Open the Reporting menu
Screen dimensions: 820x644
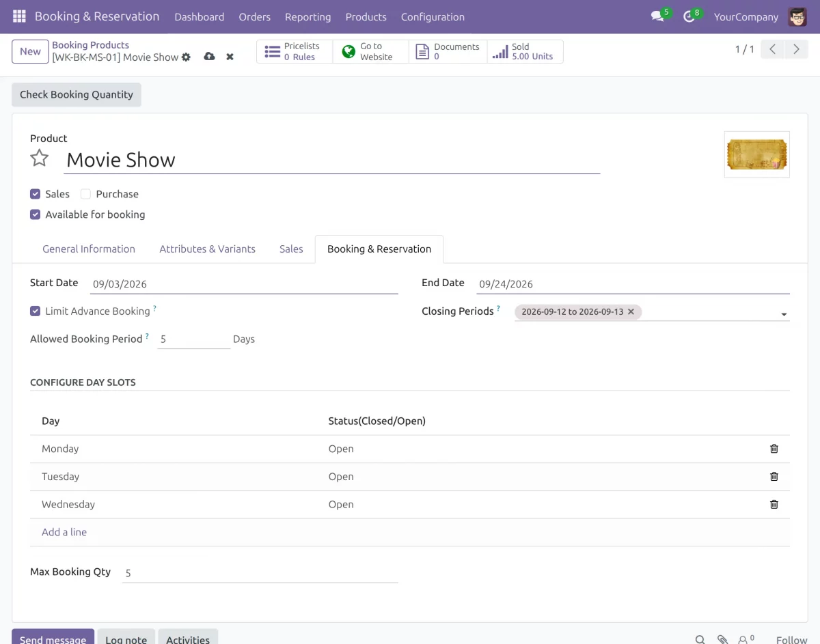[307, 16]
